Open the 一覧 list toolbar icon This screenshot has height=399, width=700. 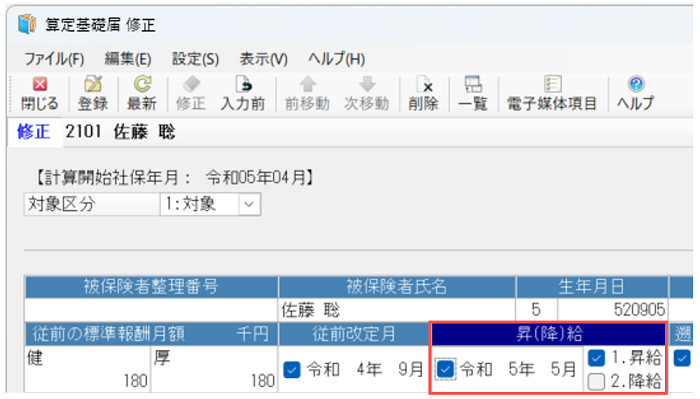click(473, 84)
